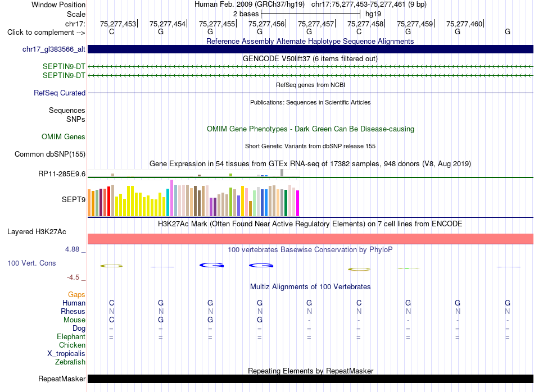Click the OMIM Genes track label
This screenshot has height=392, width=534.
tap(64, 137)
